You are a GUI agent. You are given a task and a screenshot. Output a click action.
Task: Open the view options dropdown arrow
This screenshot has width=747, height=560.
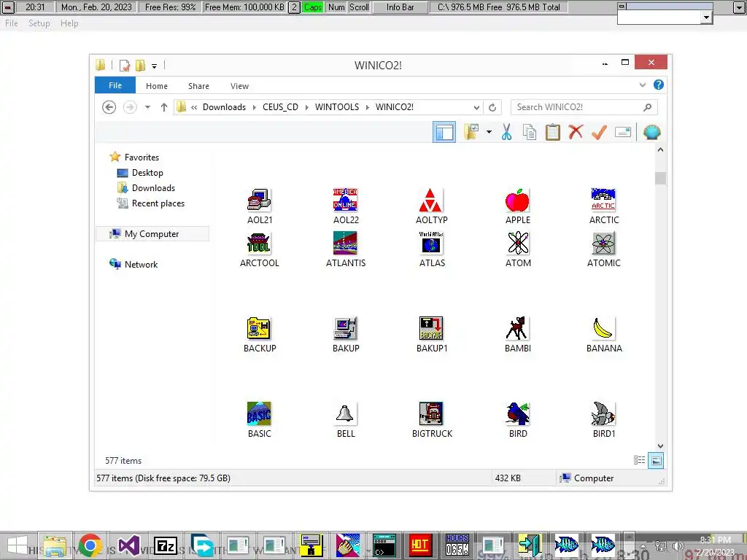489,132
